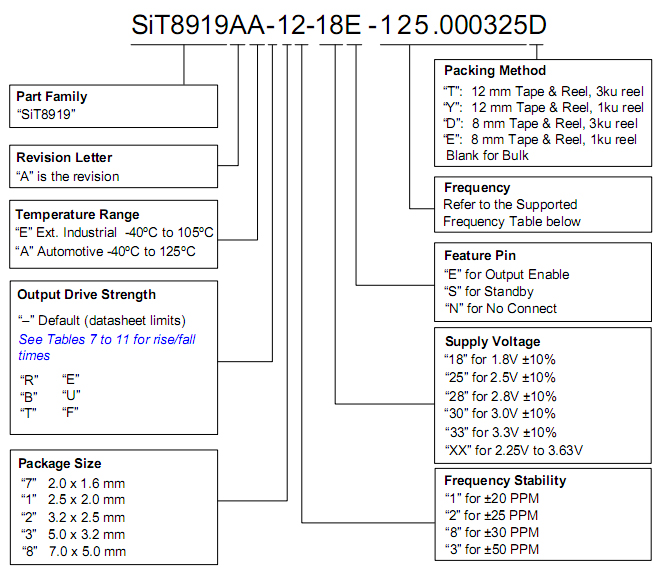Select the 'Packing Method' heading
This screenshot has height=571, width=660.
(495, 70)
